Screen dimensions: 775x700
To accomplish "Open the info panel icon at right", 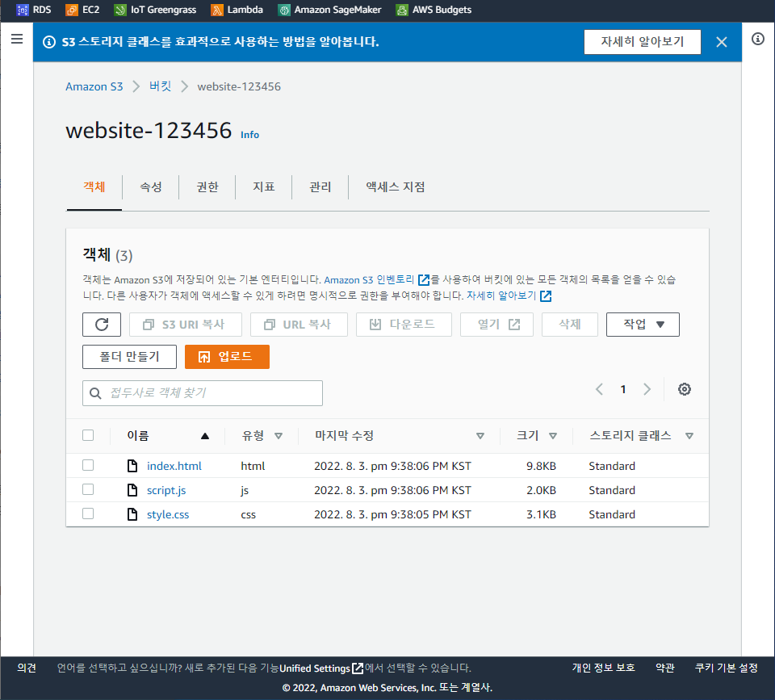I will [758, 39].
